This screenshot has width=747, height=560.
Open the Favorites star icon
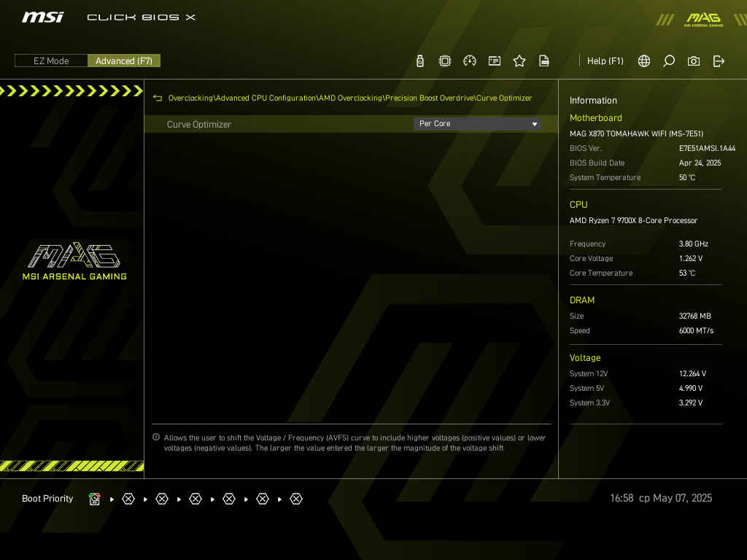coord(519,61)
